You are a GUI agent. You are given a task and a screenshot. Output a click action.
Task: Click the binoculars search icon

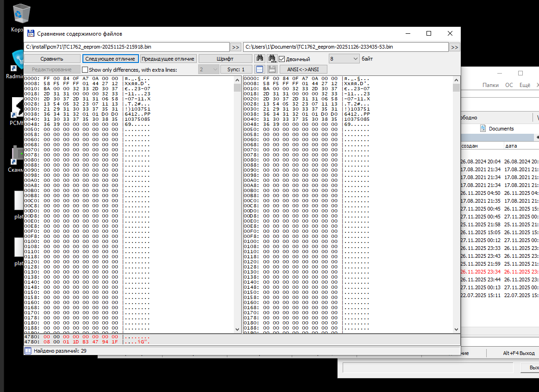tap(260, 59)
